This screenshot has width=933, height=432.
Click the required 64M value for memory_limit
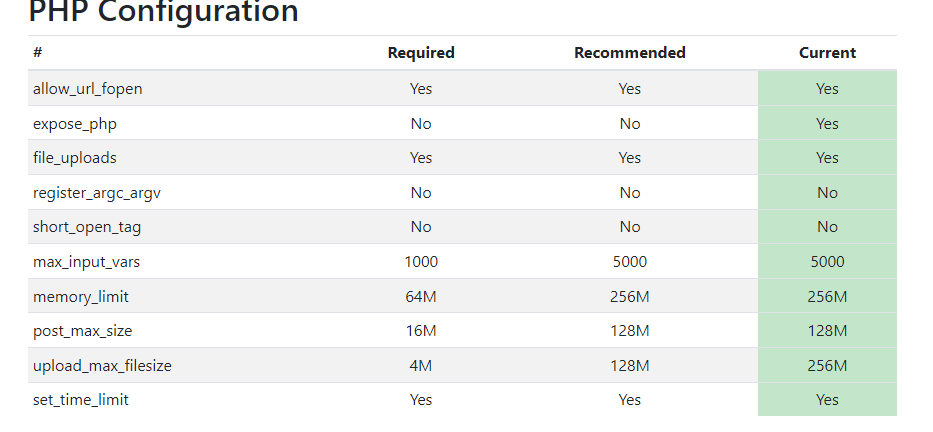click(421, 296)
